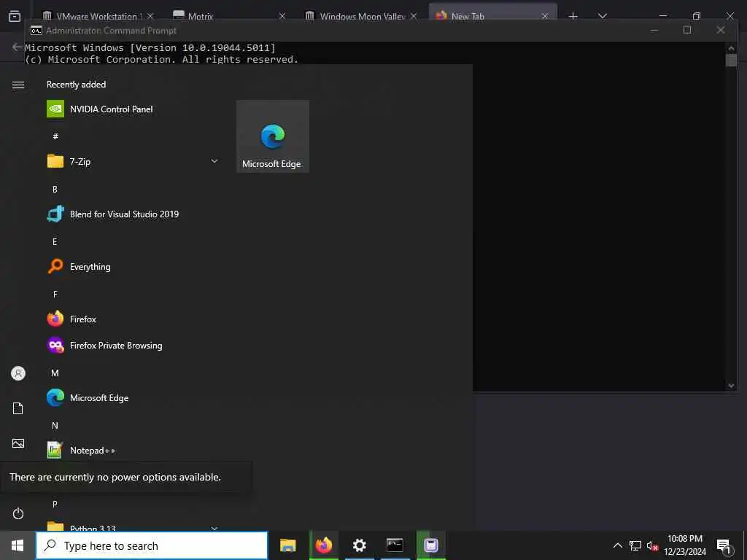Jump to the # letter header
The height and width of the screenshot is (560, 747).
click(x=55, y=136)
